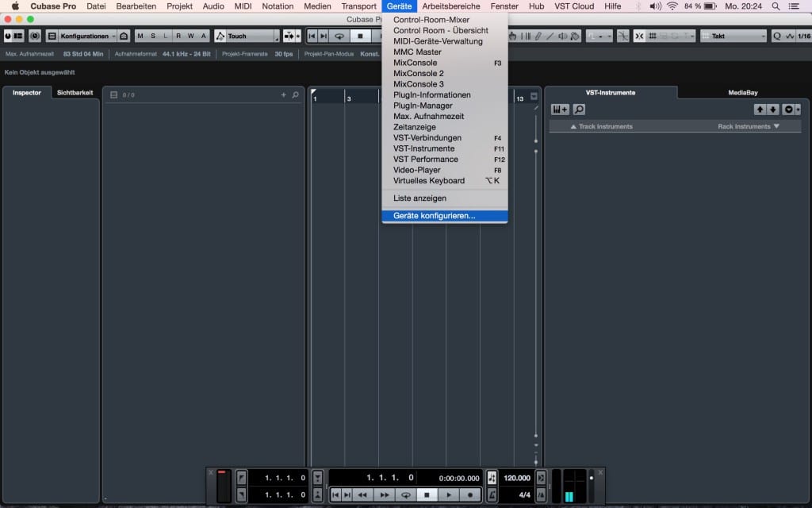Toggle Listen (L) in the toolbar
Viewport: 812px width, 508px height.
[166, 37]
